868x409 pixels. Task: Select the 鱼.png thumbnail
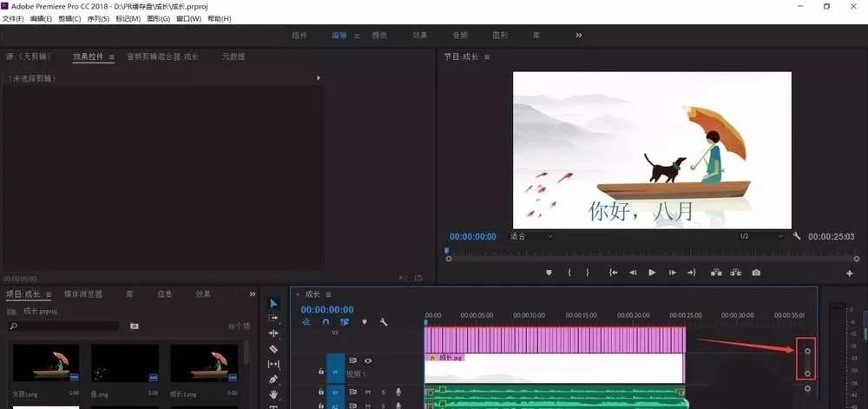(x=125, y=364)
